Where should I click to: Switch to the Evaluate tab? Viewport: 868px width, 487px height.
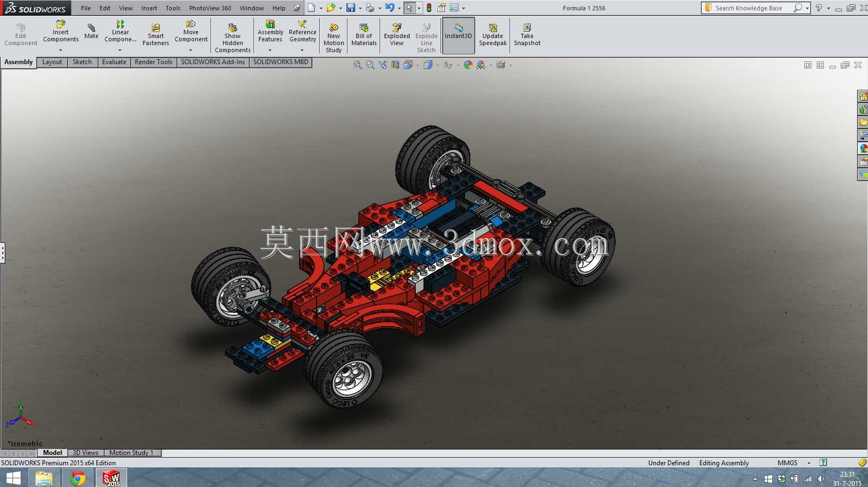pyautogui.click(x=114, y=62)
